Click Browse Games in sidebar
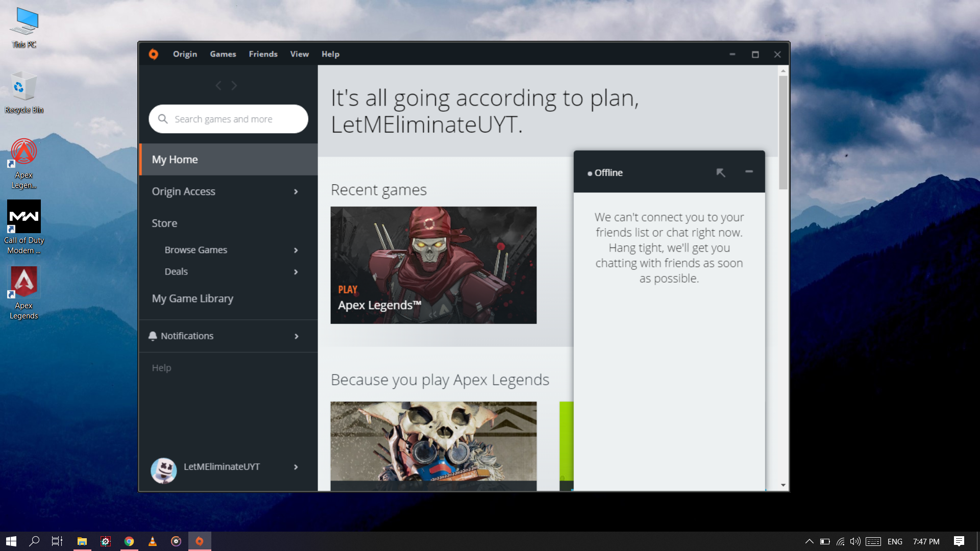 (x=196, y=250)
